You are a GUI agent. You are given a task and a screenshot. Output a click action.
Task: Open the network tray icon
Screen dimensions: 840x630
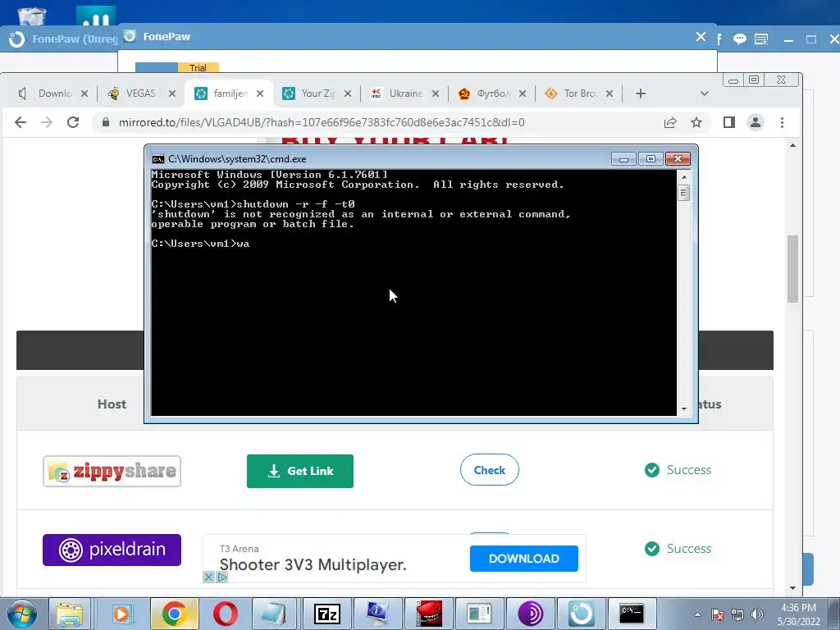737,614
